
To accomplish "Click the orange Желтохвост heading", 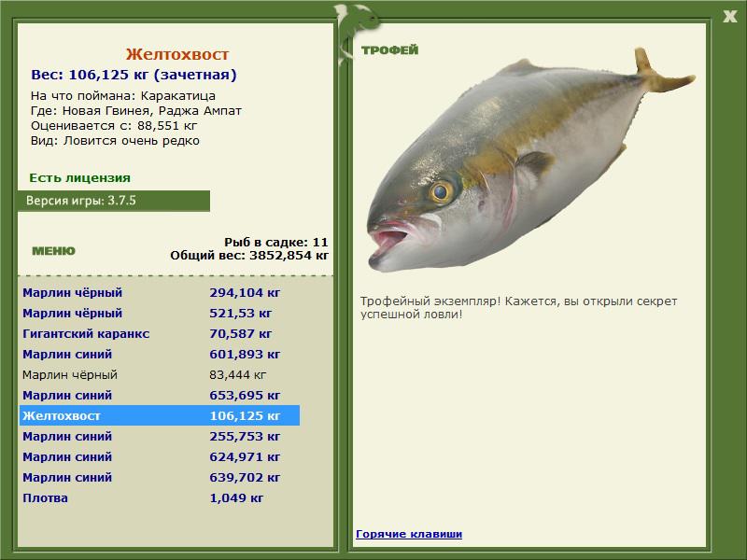I will (177, 54).
